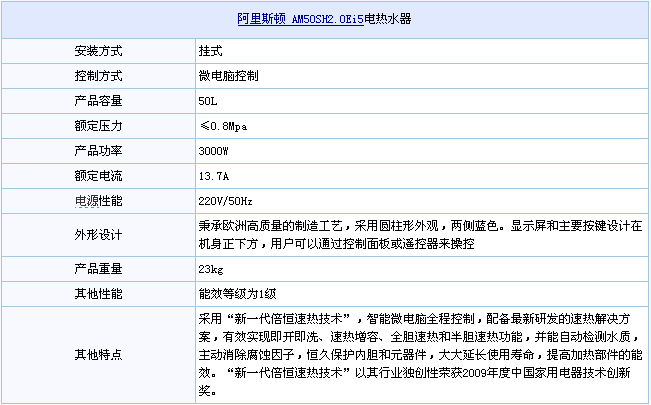Click the 产品功率 label
This screenshot has width=651, height=405.
click(99, 151)
